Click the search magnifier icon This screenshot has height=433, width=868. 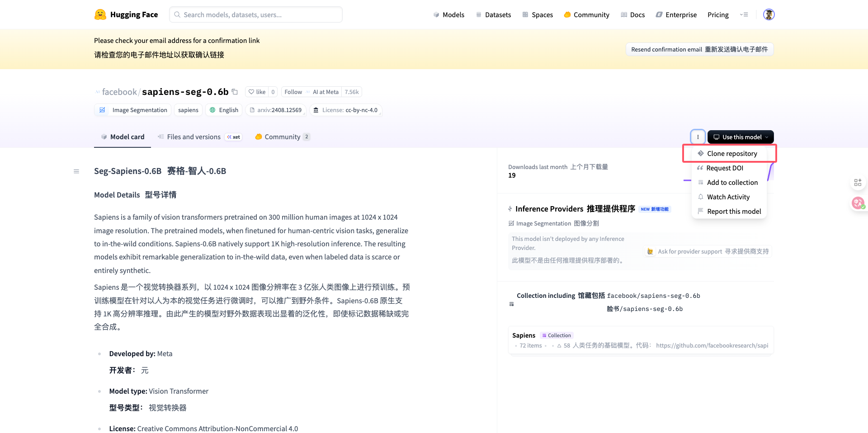point(178,14)
